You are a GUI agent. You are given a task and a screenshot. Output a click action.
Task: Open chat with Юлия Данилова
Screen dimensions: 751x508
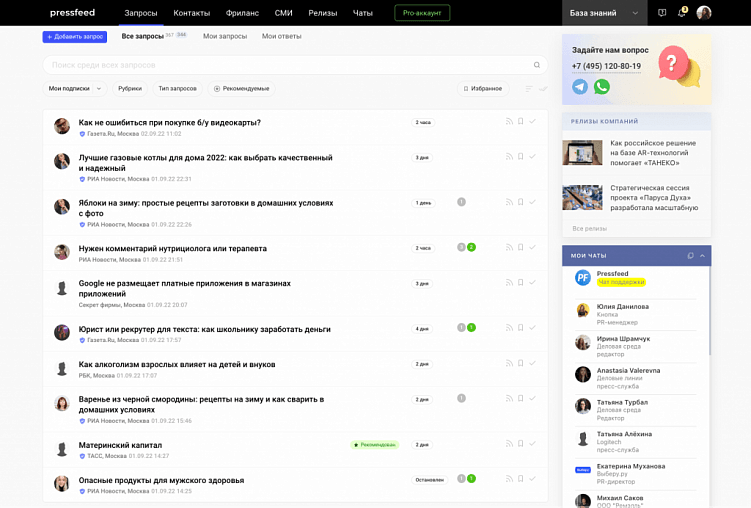click(x=636, y=314)
